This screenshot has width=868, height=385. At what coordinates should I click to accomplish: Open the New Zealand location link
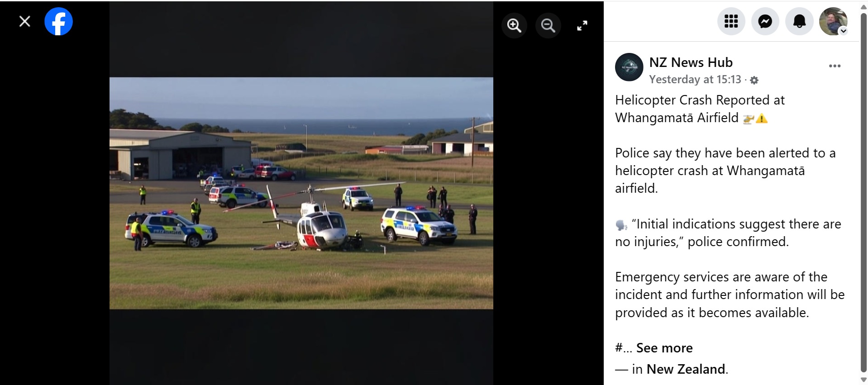686,369
